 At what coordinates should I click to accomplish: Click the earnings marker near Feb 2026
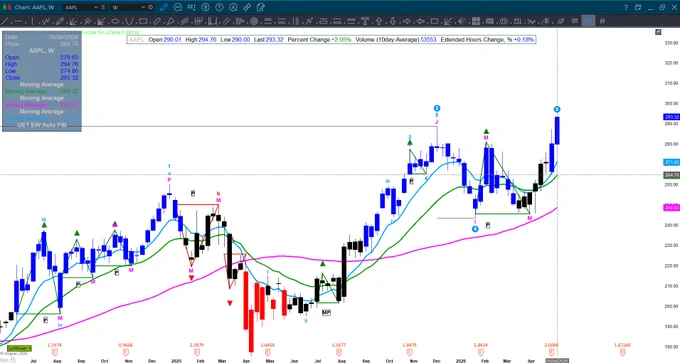(481, 352)
